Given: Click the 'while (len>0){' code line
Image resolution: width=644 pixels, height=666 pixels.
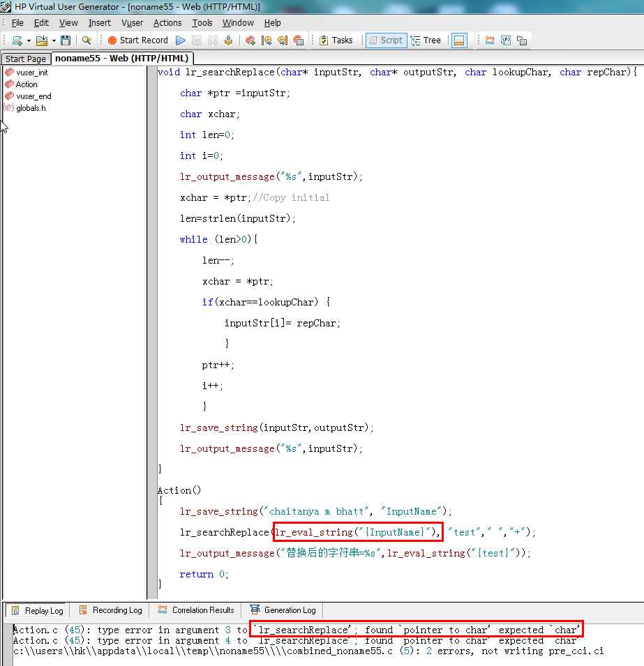Looking at the screenshot, I should 218,240.
